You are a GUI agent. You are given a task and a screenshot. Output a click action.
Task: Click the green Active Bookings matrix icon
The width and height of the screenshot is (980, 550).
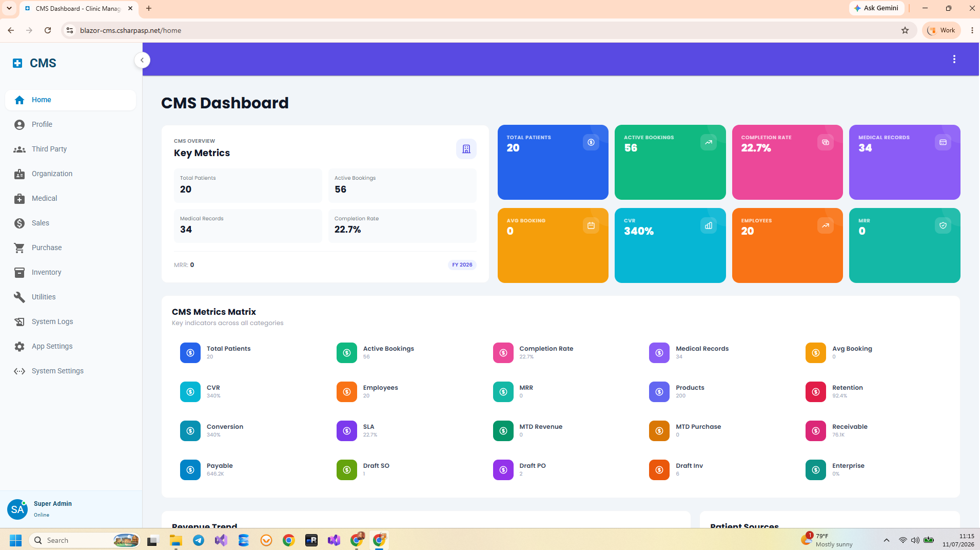point(347,353)
